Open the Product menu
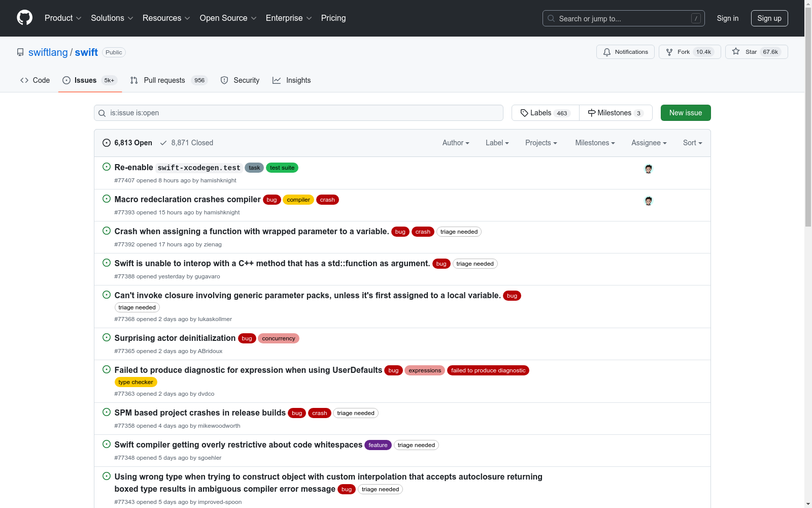Screen dimensions: 812x508 pos(63,18)
